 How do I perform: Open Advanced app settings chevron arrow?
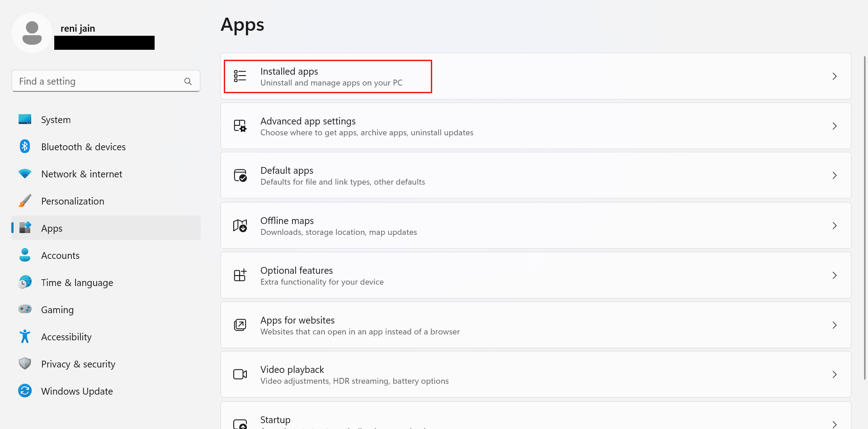835,126
